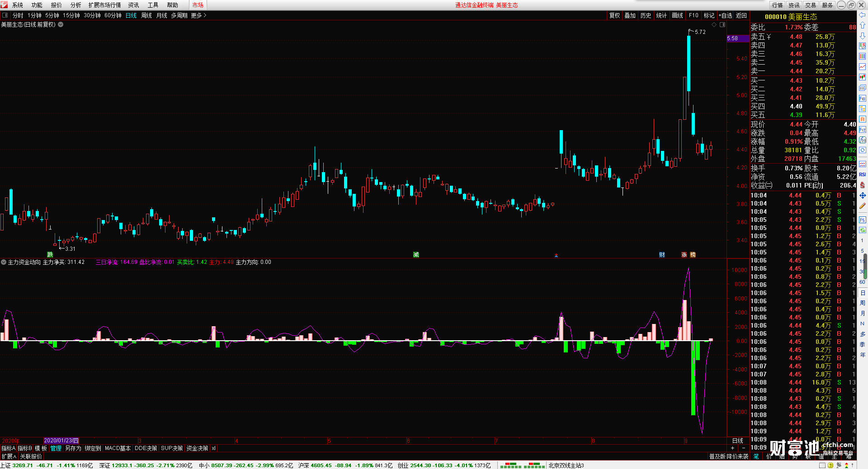Zoom in chart with the + button
The height and width of the screenshot is (469, 868).
(x=733, y=448)
